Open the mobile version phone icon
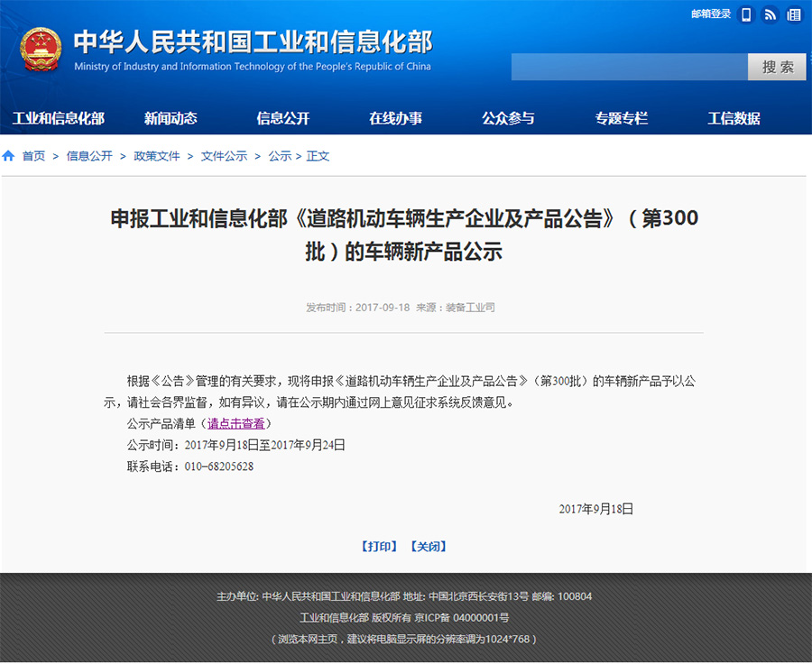The image size is (812, 664). point(746,14)
